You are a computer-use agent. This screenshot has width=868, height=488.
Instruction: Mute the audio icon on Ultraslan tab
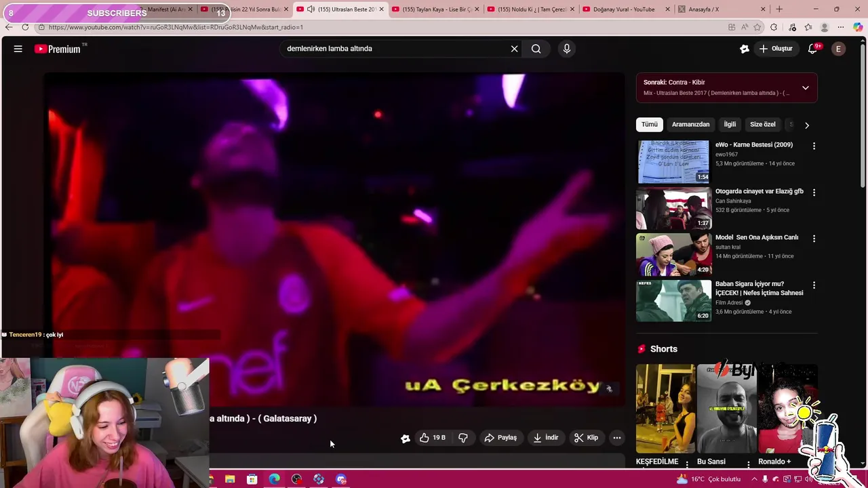tap(311, 9)
